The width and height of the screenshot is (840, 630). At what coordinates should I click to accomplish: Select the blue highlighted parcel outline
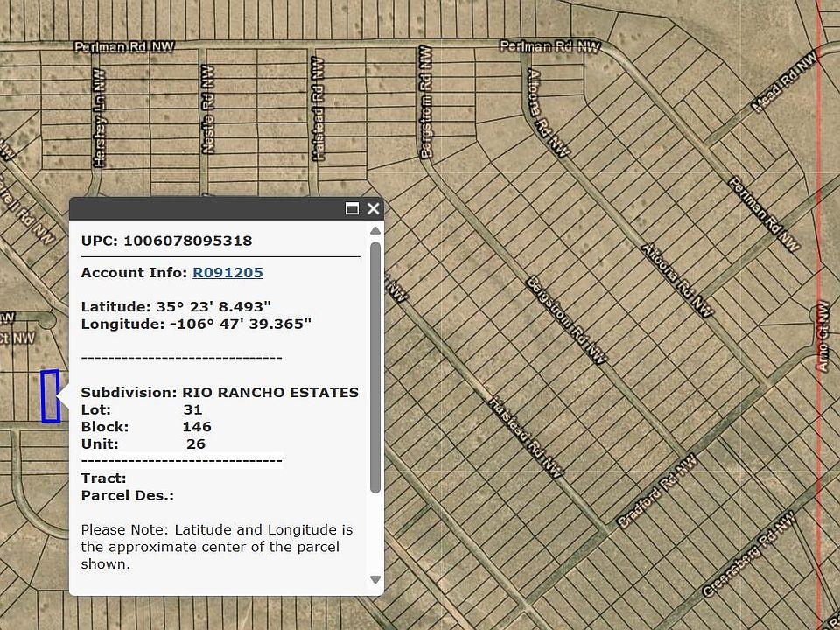[x=50, y=396]
